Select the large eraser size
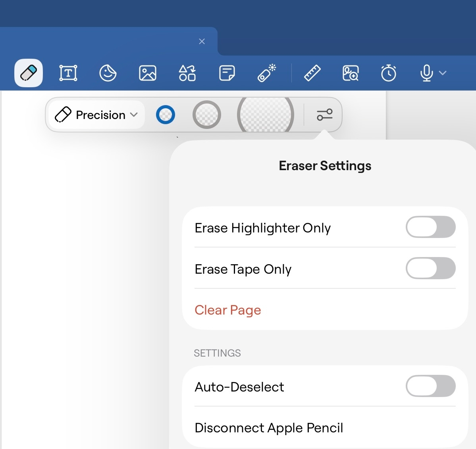This screenshot has height=449, width=476. (x=266, y=115)
